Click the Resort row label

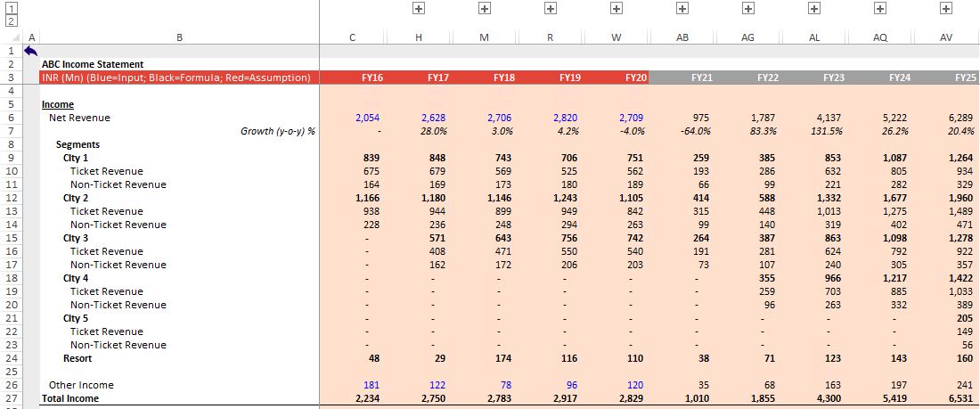78,358
